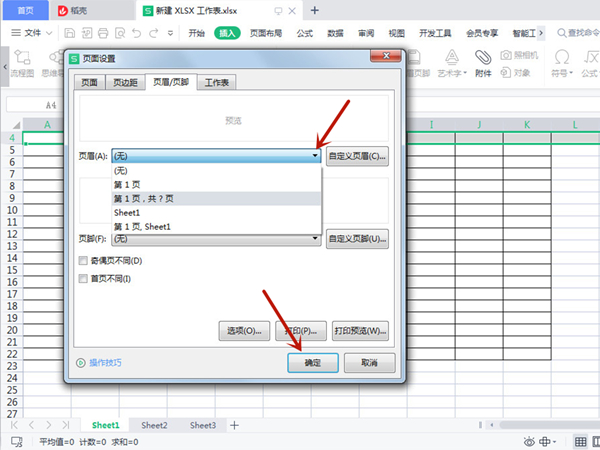Open the 工作表 tab in the dialog

tap(217, 83)
